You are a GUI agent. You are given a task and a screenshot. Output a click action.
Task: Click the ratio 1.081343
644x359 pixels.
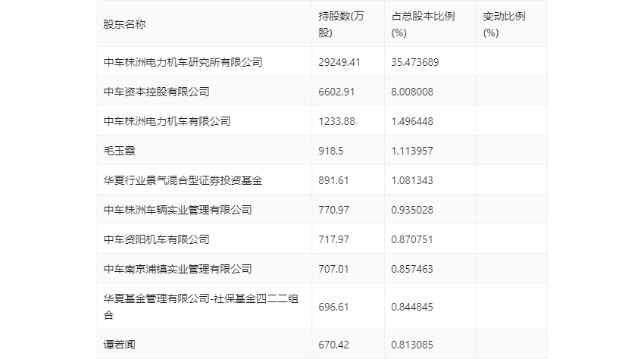coord(412,180)
